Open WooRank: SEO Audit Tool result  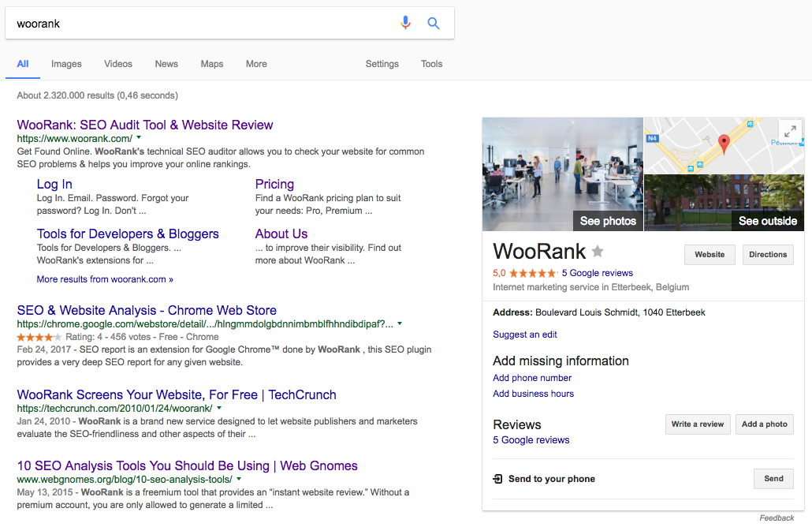[x=145, y=125]
